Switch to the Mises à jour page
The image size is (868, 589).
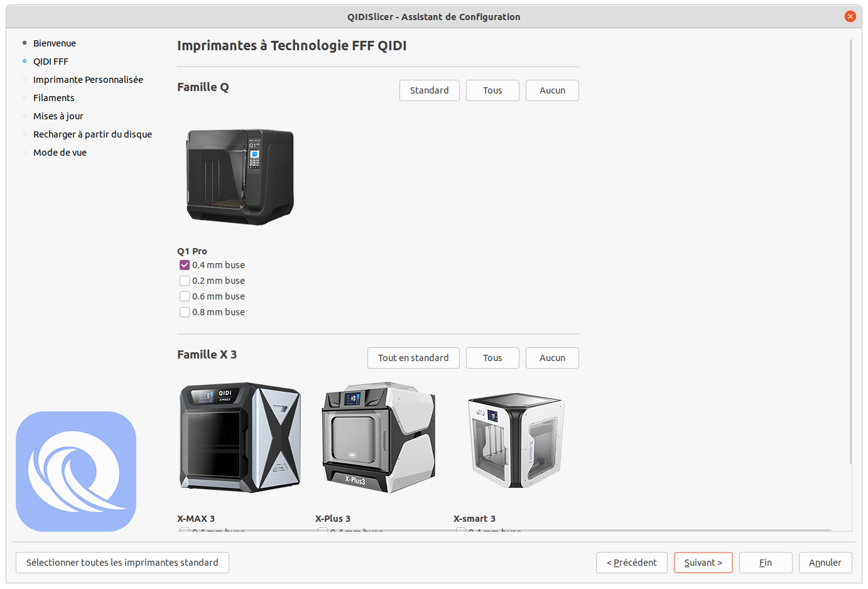pyautogui.click(x=58, y=116)
